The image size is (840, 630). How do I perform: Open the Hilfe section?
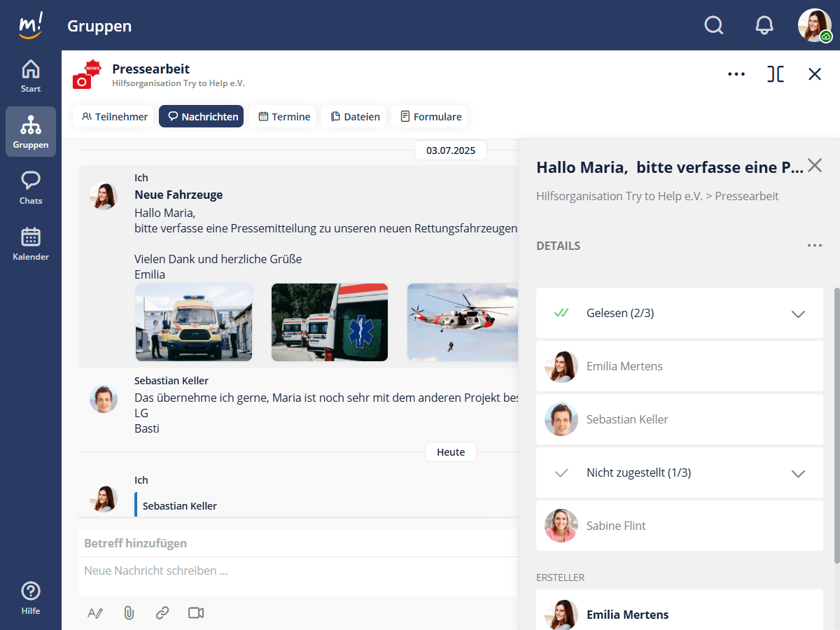31,598
